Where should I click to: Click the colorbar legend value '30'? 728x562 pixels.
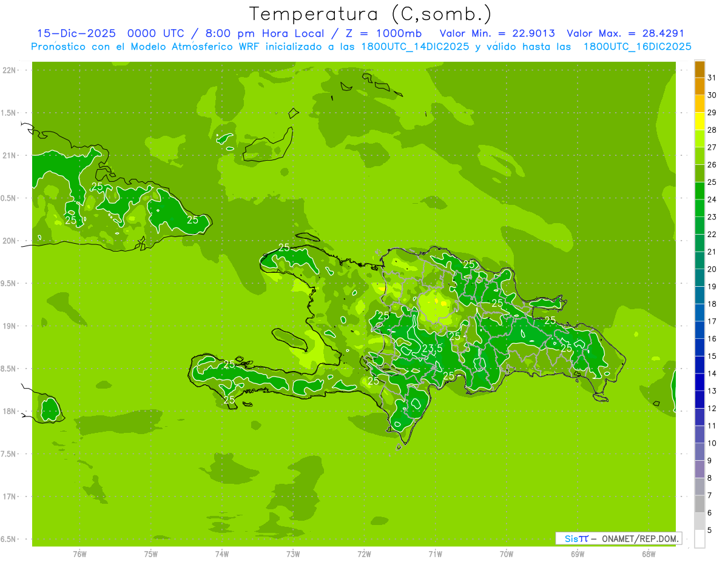(712, 95)
